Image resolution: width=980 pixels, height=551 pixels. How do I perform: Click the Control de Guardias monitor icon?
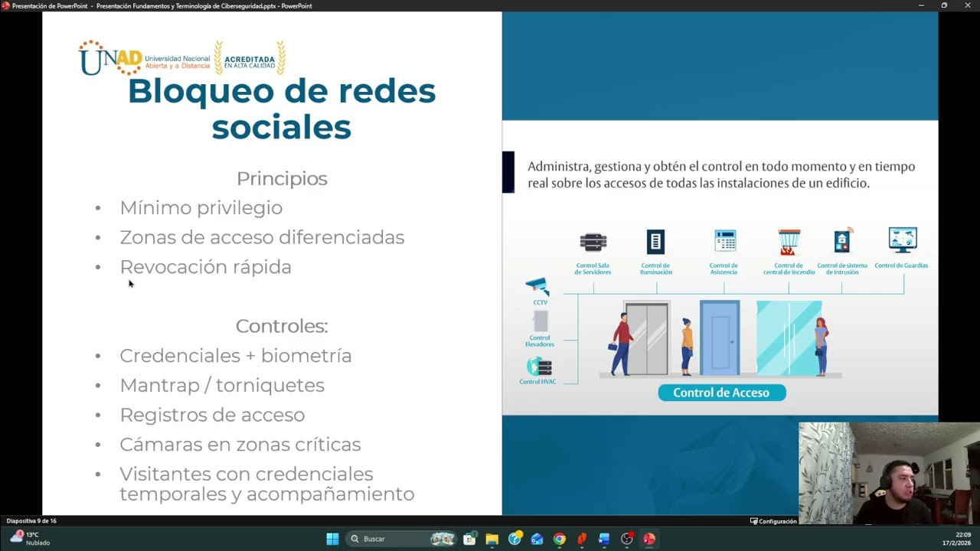pyautogui.click(x=903, y=240)
